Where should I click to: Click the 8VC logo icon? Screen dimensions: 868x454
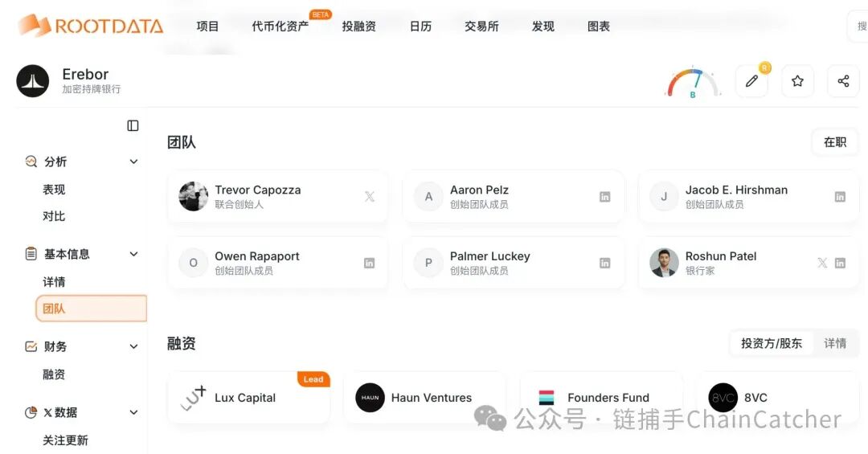coord(723,398)
